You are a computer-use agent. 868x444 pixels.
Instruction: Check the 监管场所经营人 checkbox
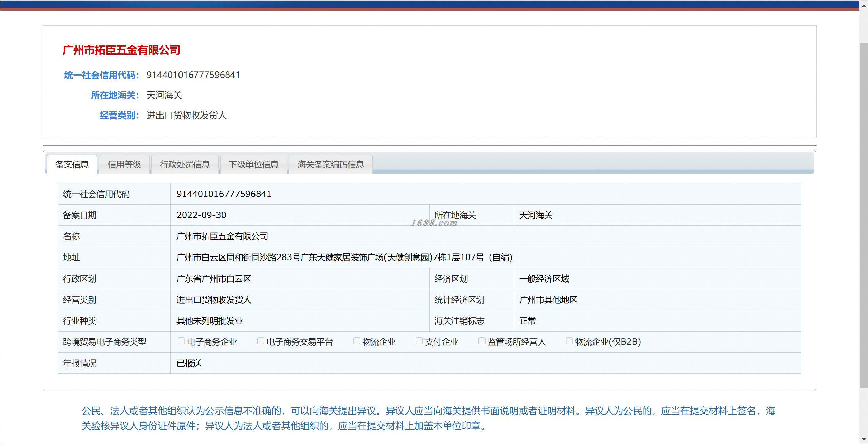pyautogui.click(x=482, y=341)
